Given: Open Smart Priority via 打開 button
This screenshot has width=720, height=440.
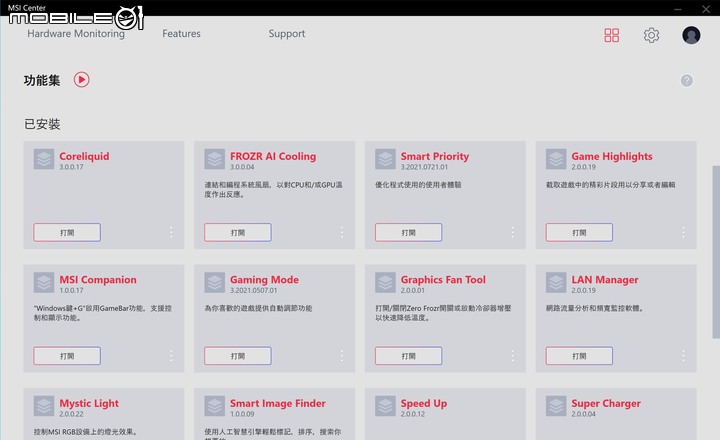Looking at the screenshot, I should [409, 232].
